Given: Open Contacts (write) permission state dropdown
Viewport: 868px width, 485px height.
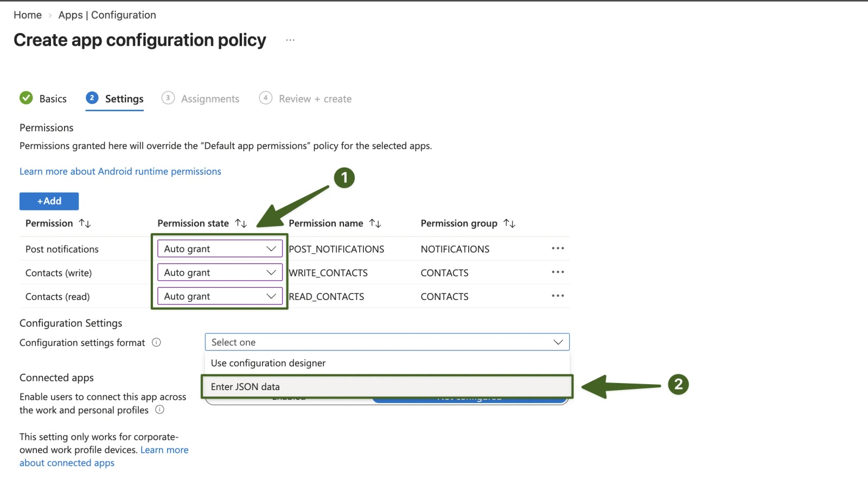Looking at the screenshot, I should click(x=220, y=272).
